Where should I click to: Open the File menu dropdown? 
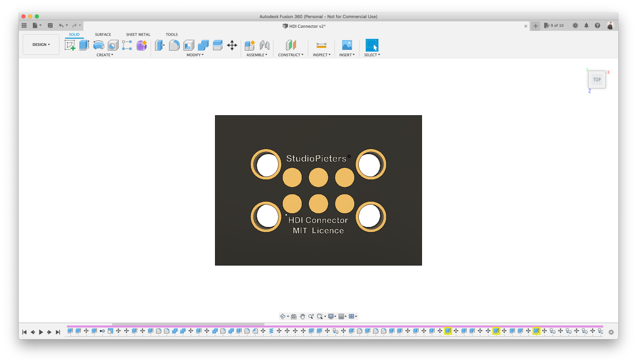[x=37, y=25]
